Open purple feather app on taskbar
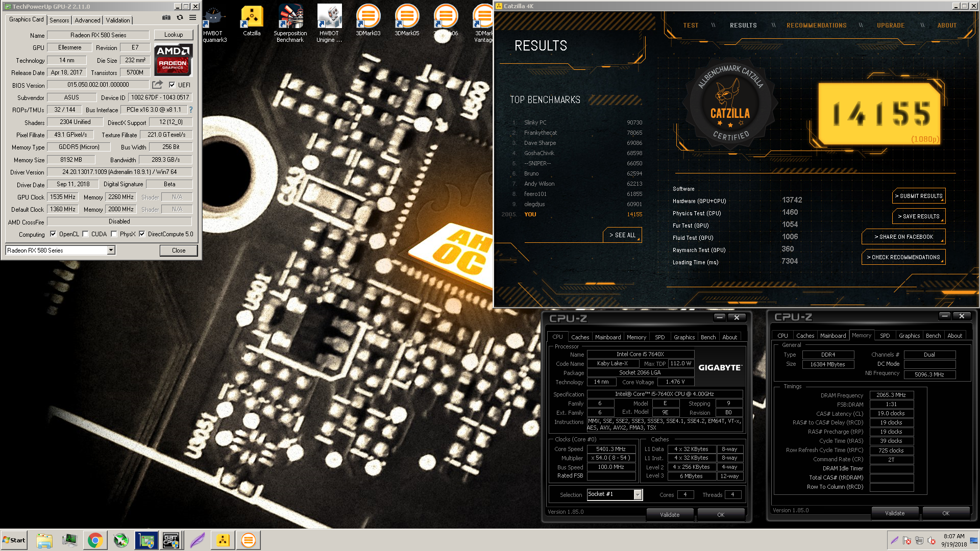 click(x=197, y=540)
